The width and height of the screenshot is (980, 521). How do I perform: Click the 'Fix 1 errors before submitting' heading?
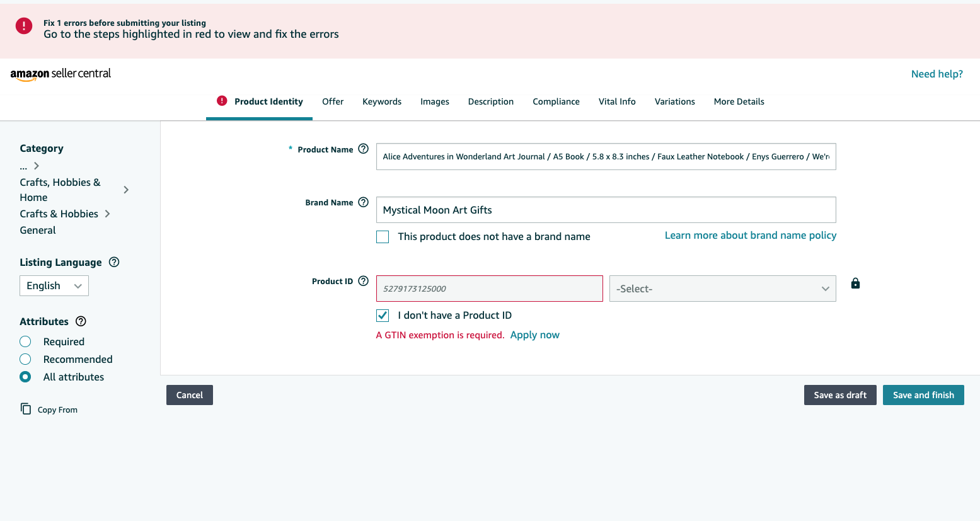pos(125,23)
